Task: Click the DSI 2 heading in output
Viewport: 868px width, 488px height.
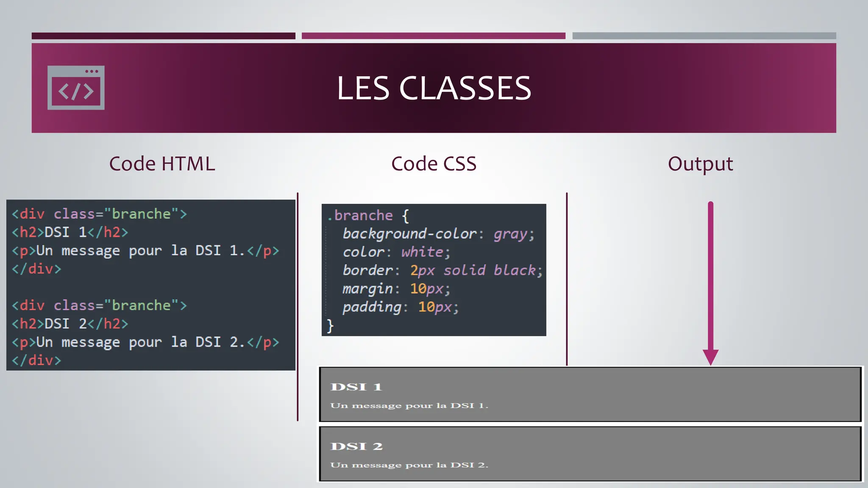Action: coord(356,446)
